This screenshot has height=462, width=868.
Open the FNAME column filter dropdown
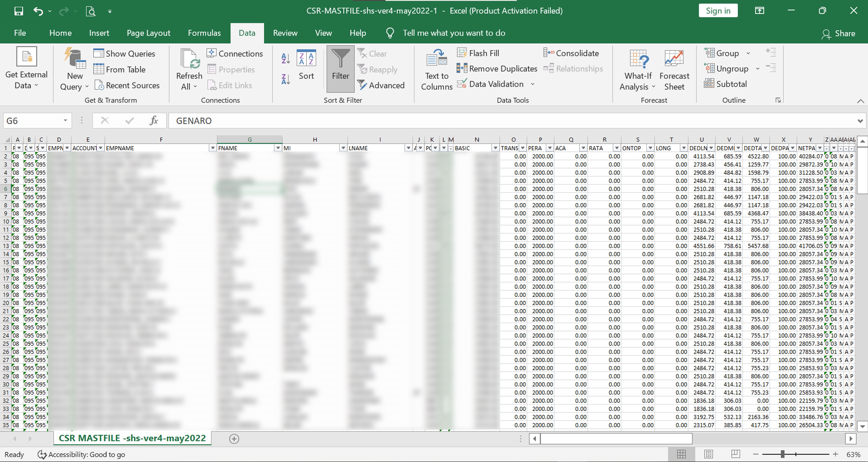tap(278, 148)
